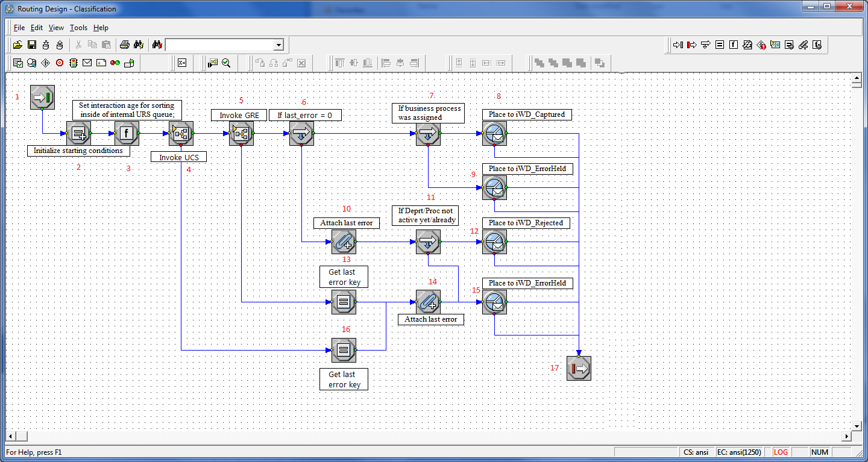Select the Invoke GRE node icon
The width and height of the screenshot is (868, 462).
pos(241,133)
